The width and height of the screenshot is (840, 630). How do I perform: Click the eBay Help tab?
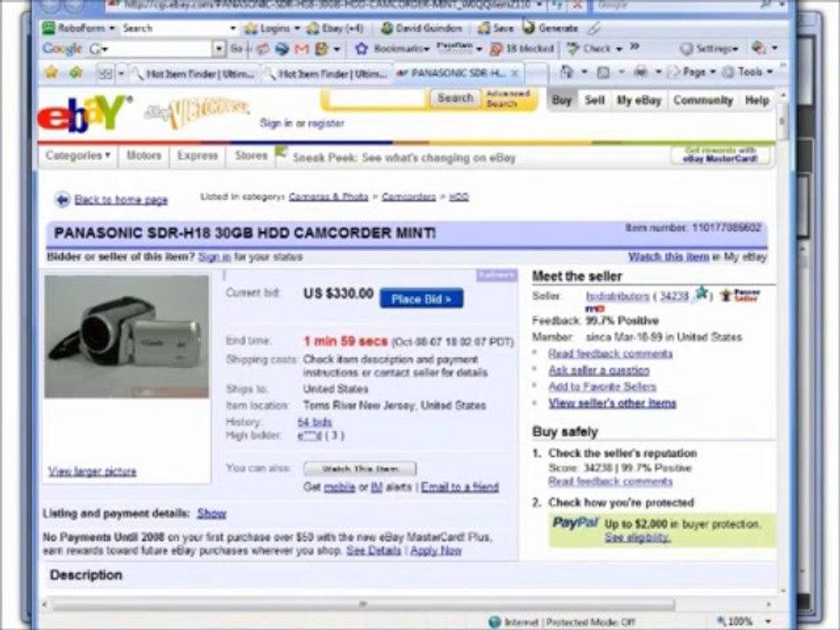coord(757,100)
